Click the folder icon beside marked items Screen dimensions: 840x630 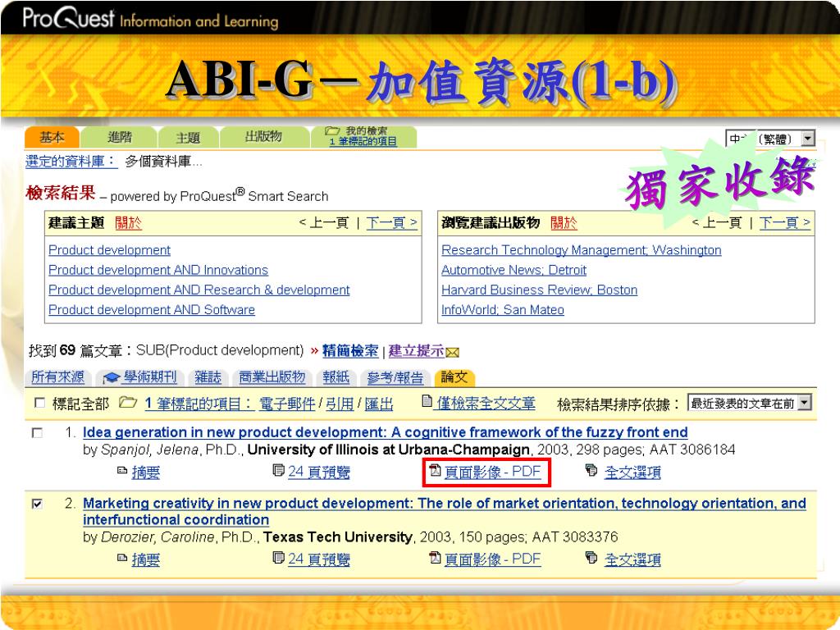127,402
